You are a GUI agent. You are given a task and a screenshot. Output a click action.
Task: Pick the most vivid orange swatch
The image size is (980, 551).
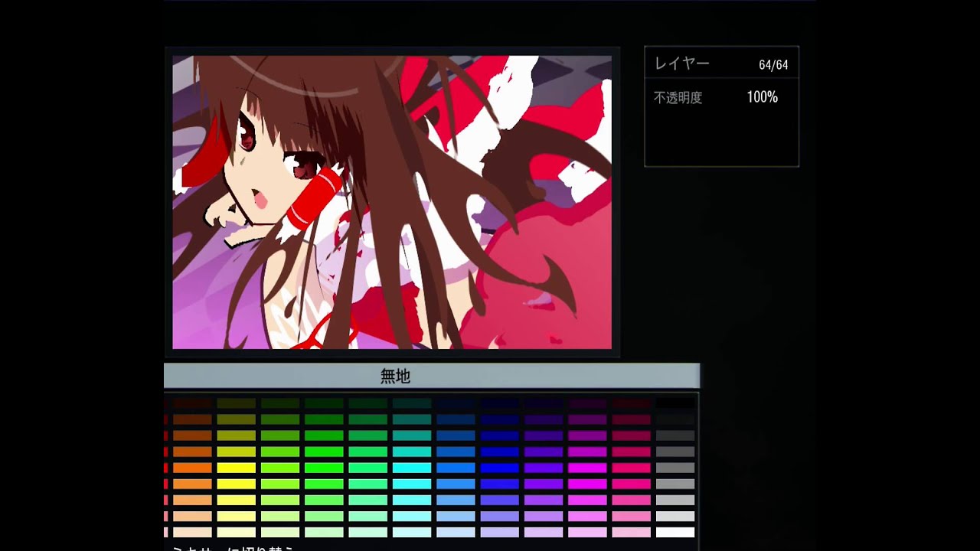coord(192,468)
